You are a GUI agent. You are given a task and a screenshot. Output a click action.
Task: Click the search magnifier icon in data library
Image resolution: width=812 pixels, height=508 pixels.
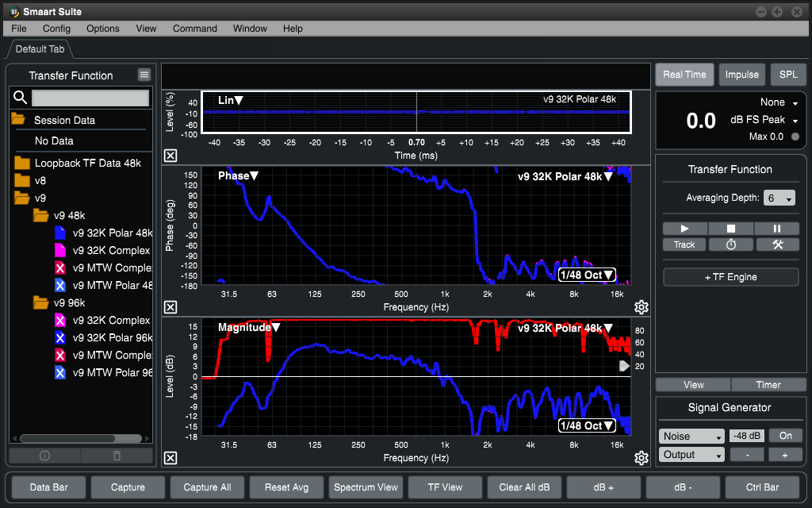[x=20, y=97]
